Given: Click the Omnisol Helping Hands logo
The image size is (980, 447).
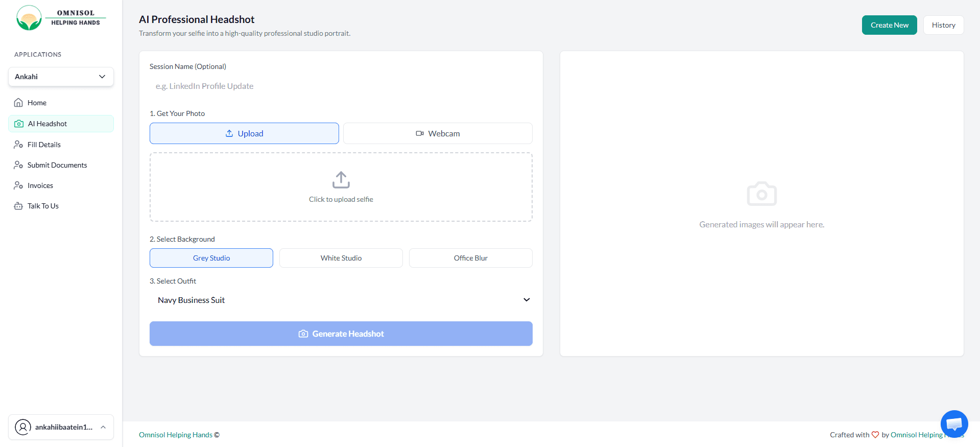Looking at the screenshot, I should coord(60,18).
